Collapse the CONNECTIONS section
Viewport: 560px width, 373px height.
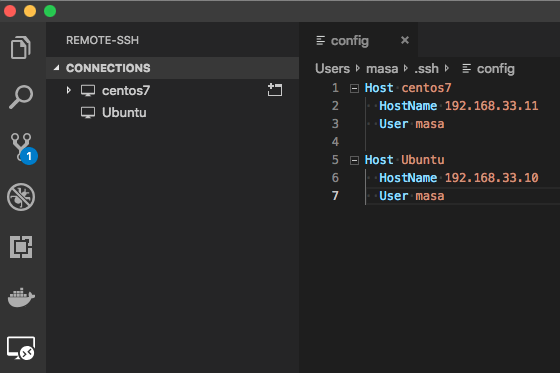coord(56,68)
